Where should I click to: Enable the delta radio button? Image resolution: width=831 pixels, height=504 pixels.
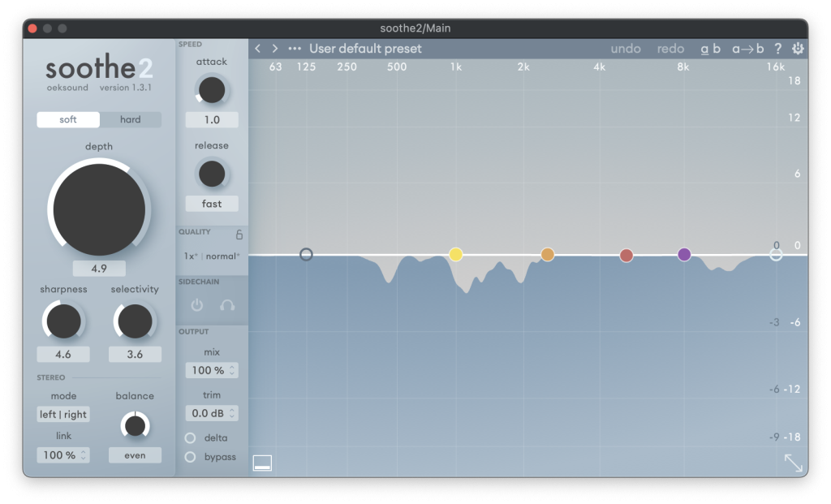tap(191, 438)
